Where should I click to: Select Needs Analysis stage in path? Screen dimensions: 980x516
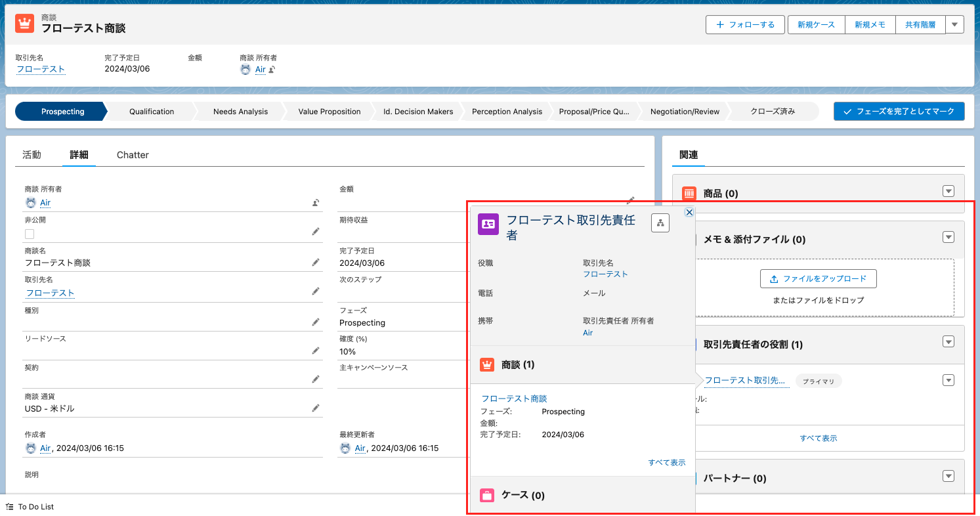240,112
